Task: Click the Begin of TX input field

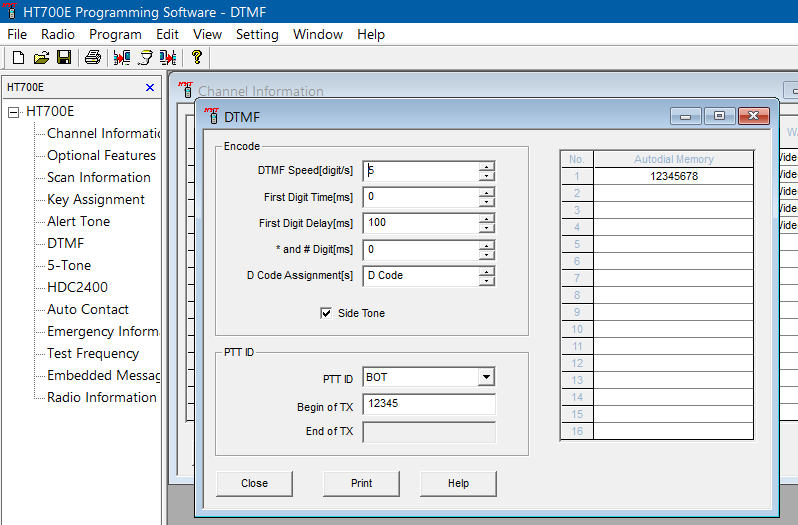Action: (429, 404)
